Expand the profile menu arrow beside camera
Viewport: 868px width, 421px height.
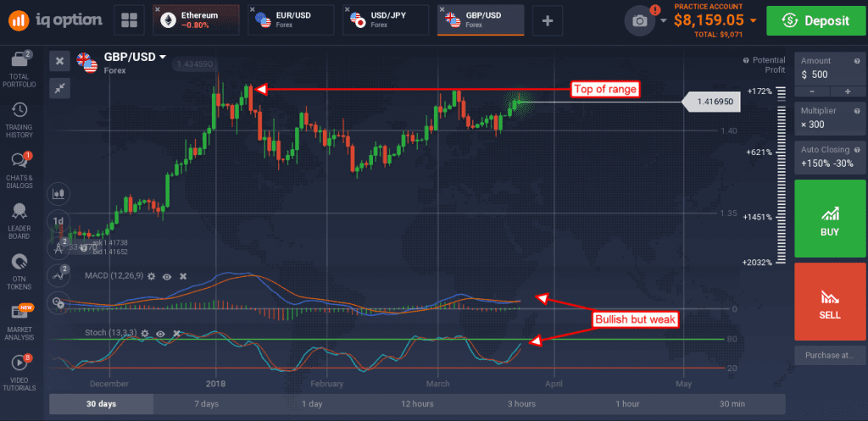(x=663, y=21)
